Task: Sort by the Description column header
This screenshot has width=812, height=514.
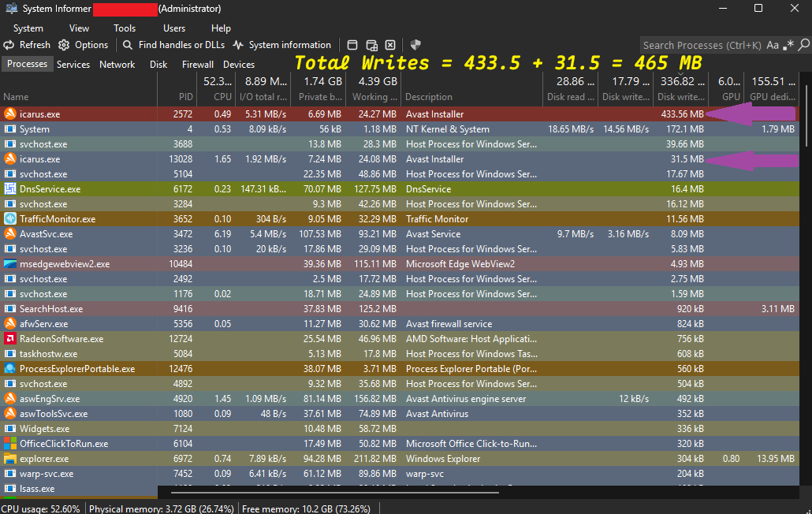Action: (x=429, y=97)
